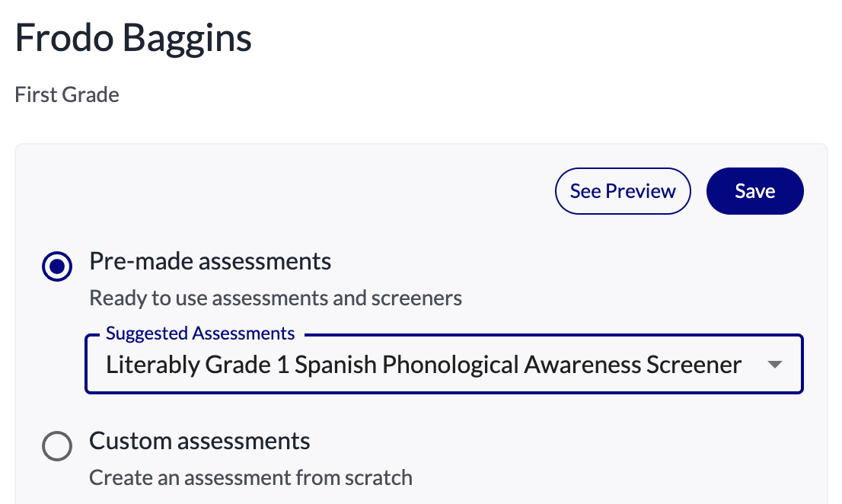Click "Ready to use assessments and screeners" description
The width and height of the screenshot is (842, 504).
276,298
